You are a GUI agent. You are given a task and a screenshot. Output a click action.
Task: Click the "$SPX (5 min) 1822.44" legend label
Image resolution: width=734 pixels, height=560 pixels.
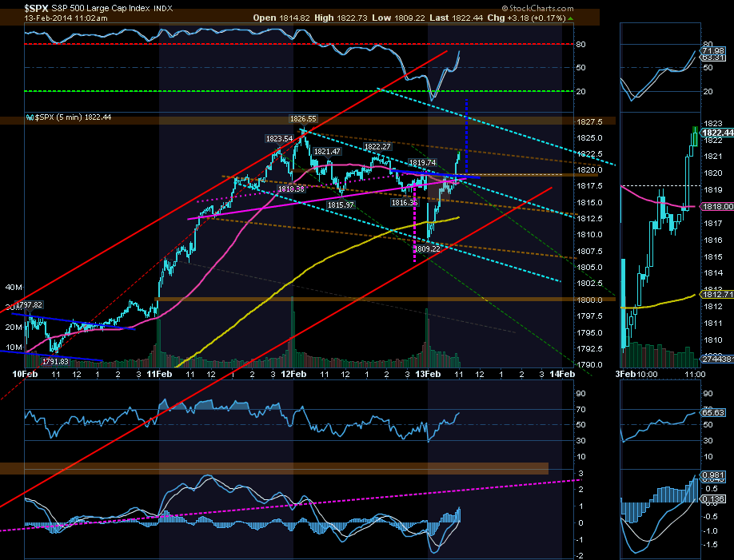(74, 117)
